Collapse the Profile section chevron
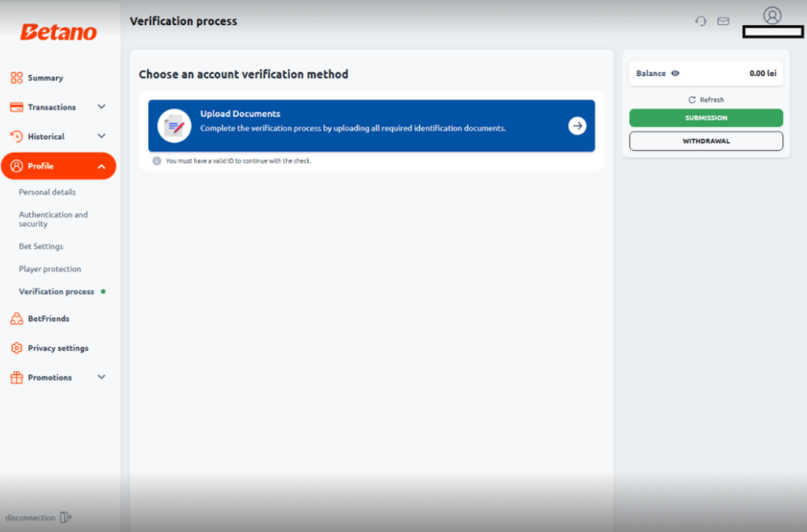 tap(101, 166)
